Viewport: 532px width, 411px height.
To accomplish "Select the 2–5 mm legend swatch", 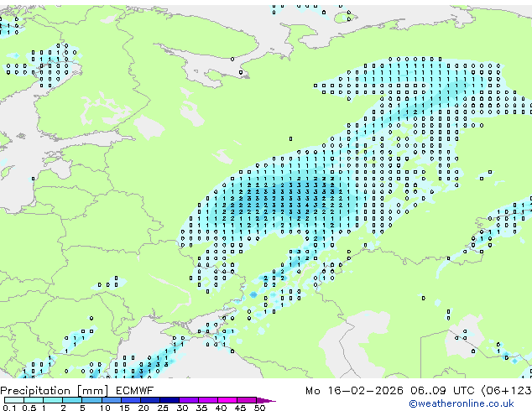I will [x=72, y=400].
